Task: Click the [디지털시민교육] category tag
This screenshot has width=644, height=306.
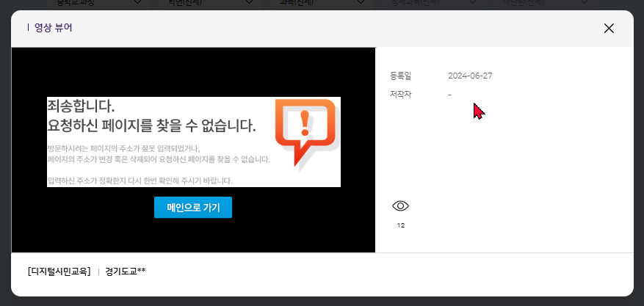Action: pos(59,272)
